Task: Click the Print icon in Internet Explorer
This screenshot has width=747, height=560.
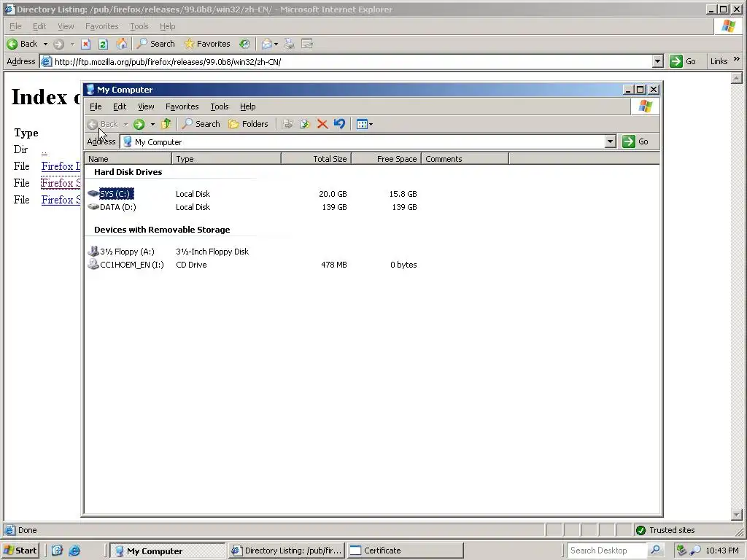Action: coord(289,44)
